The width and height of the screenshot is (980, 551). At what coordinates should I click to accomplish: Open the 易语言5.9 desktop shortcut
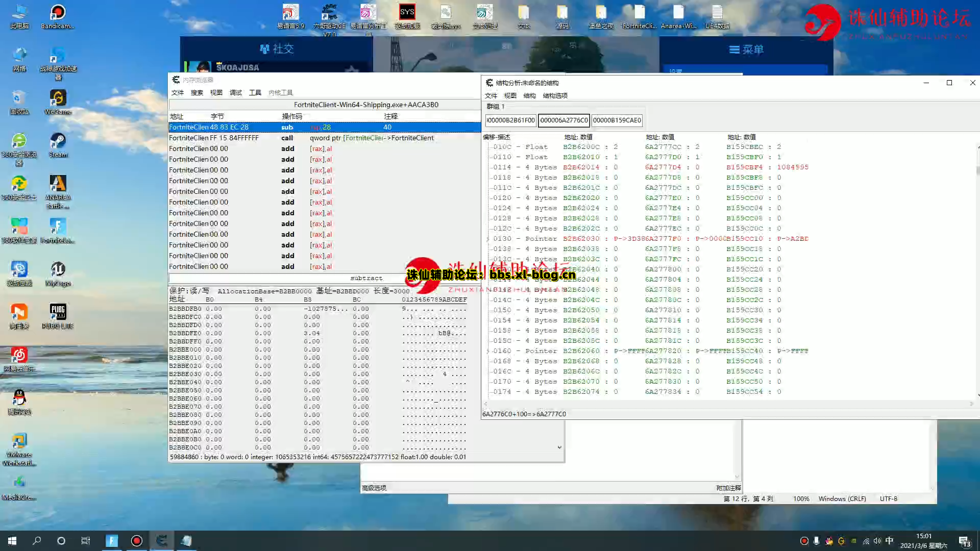[x=290, y=16]
